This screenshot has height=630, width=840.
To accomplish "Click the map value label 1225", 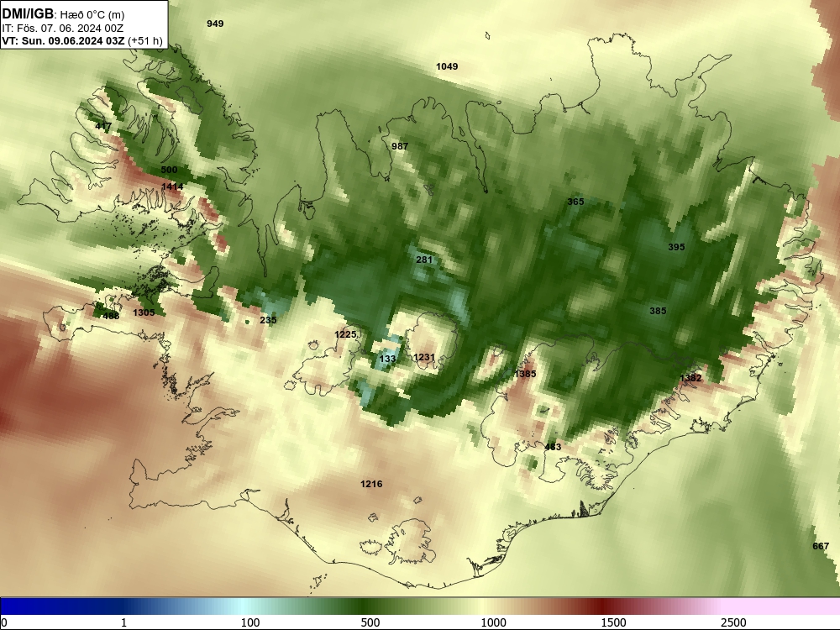I will coord(345,334).
